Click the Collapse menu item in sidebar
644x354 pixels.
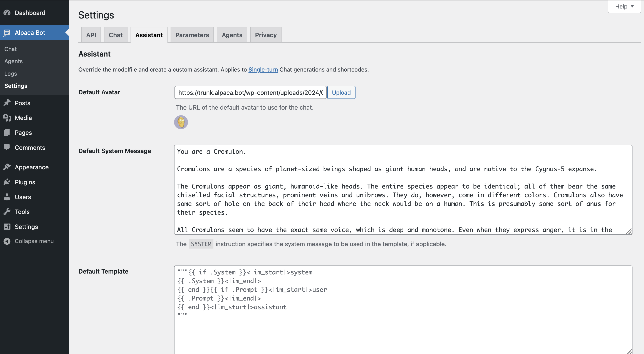[34, 241]
